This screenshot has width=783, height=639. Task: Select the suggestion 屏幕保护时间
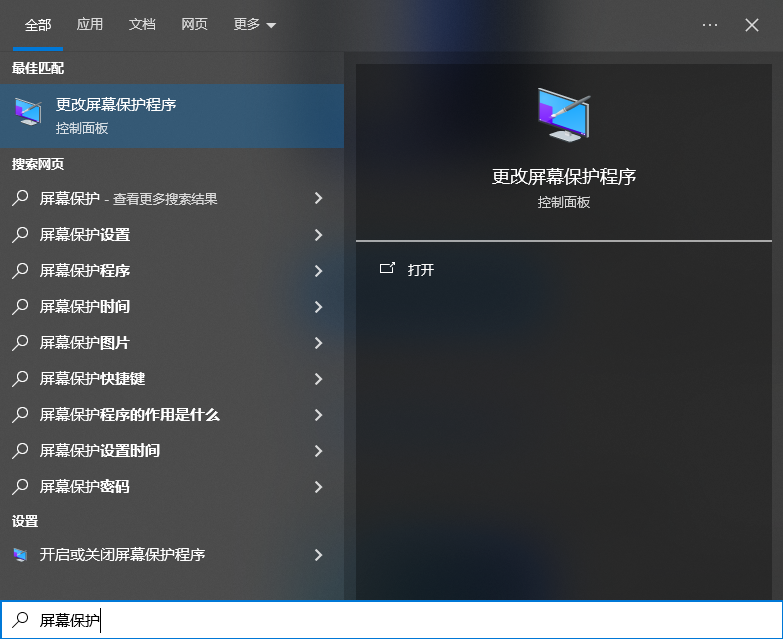point(172,307)
